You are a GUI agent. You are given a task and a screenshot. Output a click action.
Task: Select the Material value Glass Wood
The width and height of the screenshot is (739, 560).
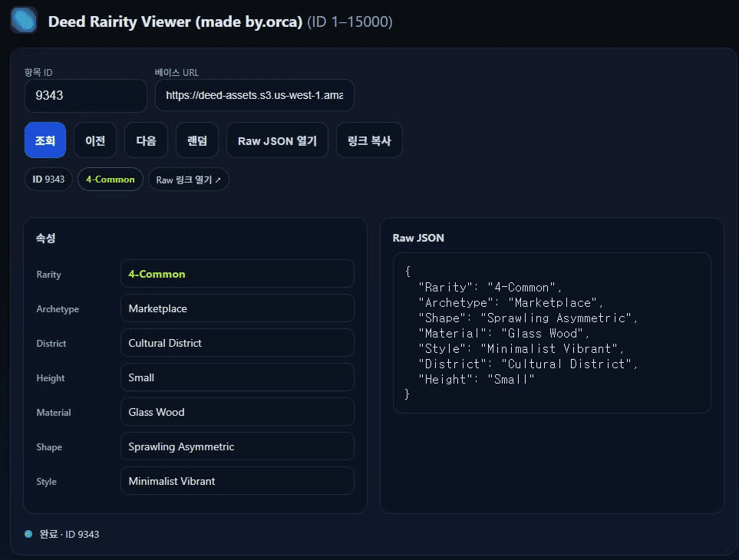click(237, 412)
